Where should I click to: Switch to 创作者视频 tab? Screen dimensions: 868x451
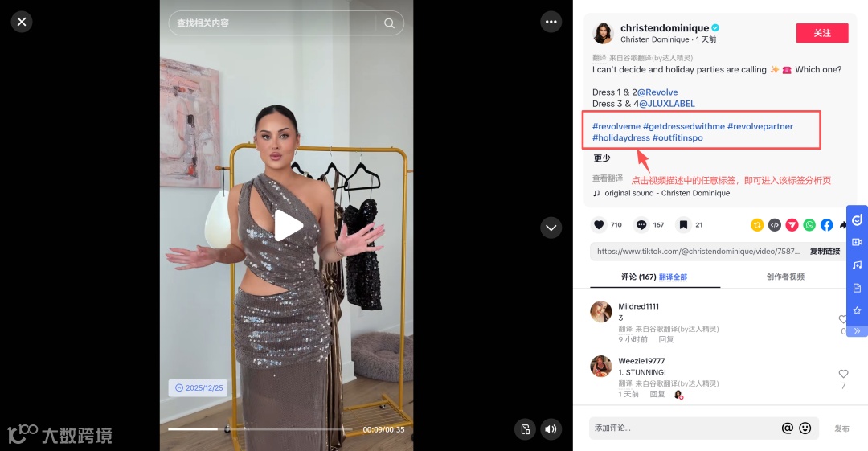[x=785, y=277]
